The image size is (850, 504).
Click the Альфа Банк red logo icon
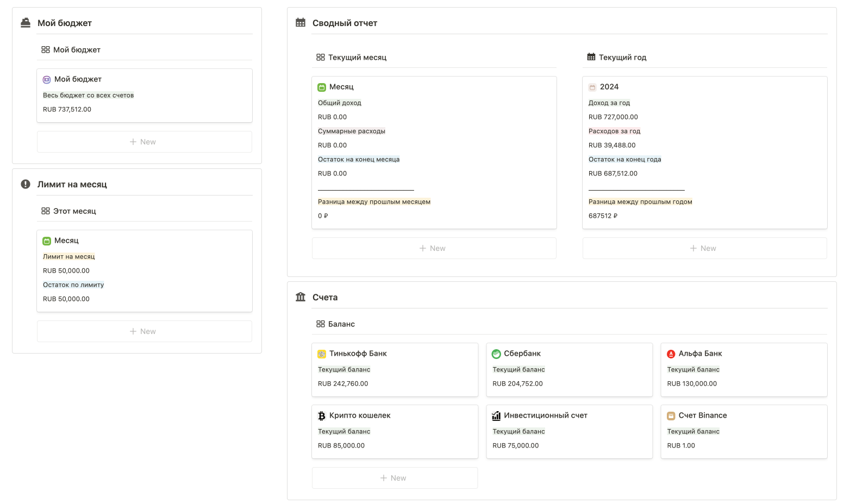click(671, 354)
